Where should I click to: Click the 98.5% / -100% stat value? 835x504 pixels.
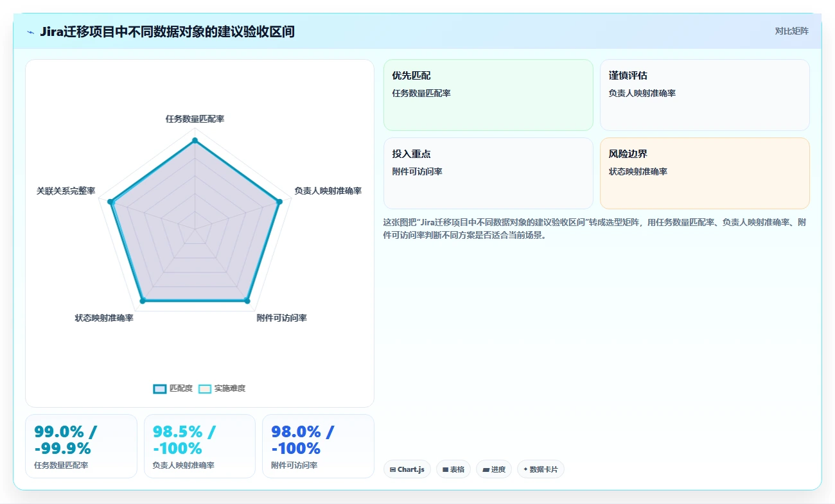(184, 440)
